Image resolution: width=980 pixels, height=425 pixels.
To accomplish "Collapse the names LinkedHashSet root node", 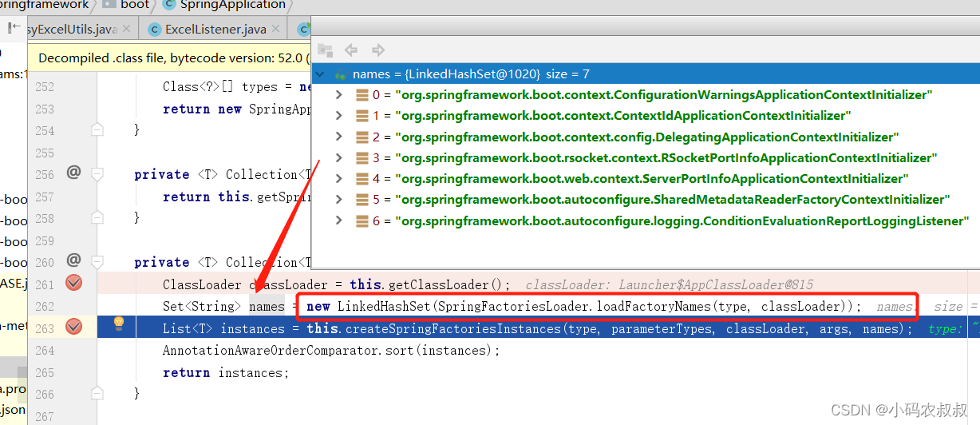I will click(x=321, y=74).
